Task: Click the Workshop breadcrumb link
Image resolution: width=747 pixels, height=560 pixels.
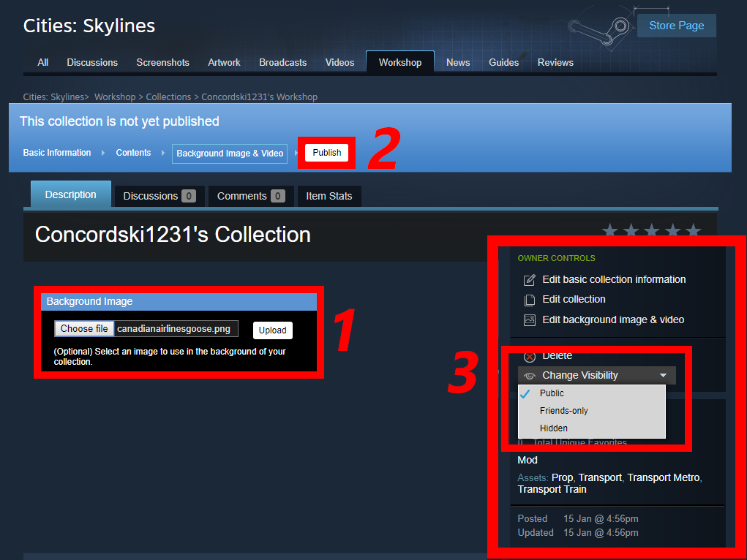Action: (115, 97)
